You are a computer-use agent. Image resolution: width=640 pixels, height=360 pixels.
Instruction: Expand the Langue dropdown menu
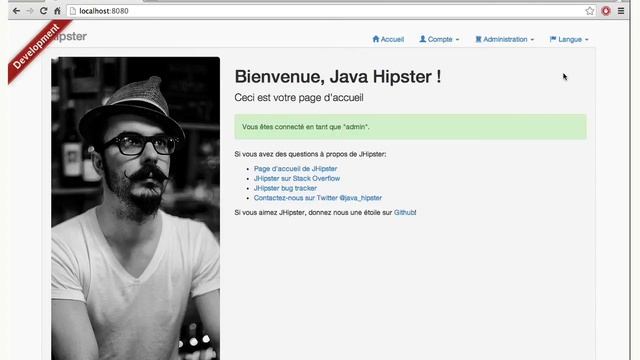(x=569, y=39)
